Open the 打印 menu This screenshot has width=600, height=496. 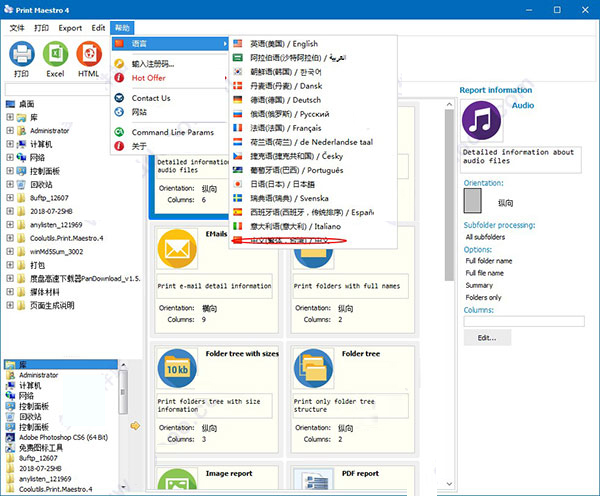pos(41,28)
